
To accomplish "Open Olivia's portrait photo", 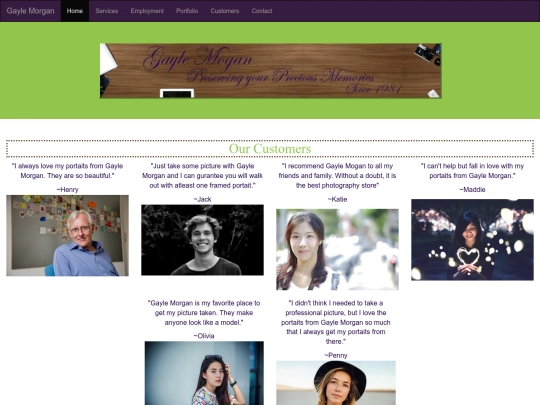I will point(204,373).
